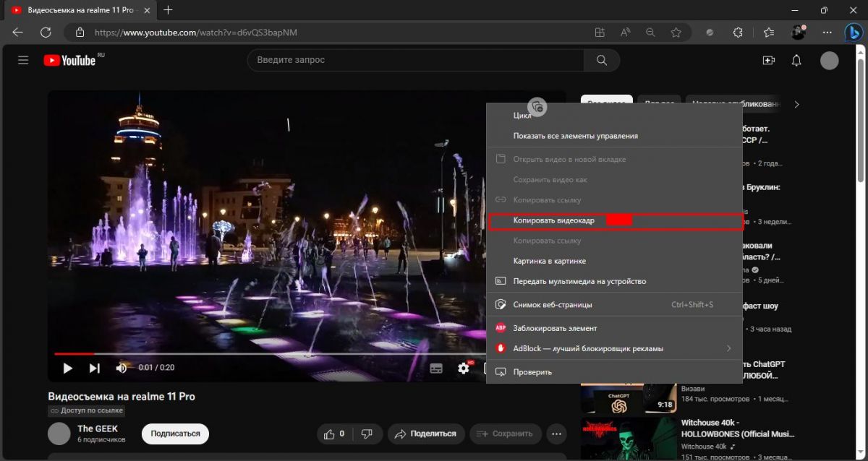The width and height of the screenshot is (868, 461).
Task: Expand AdBlock submenu in context menu
Action: click(728, 348)
